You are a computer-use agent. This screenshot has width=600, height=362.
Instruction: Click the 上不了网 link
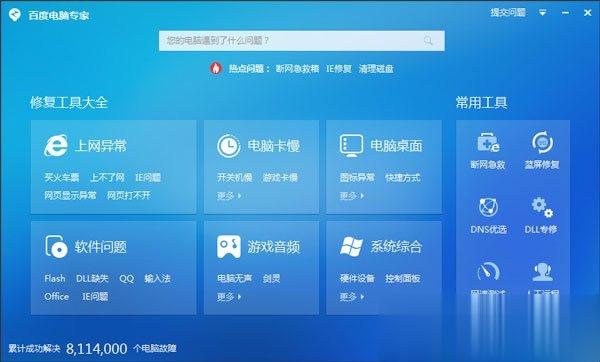coord(107,177)
